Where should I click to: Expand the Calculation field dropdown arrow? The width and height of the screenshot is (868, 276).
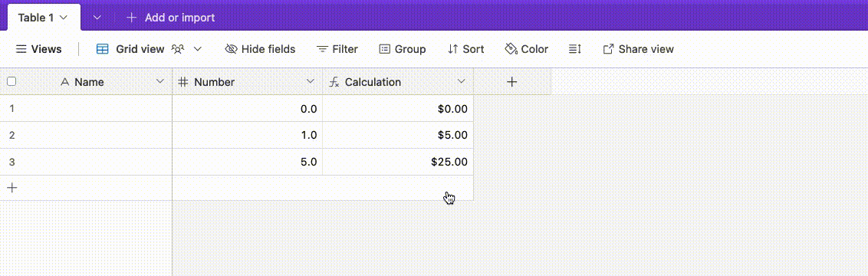tap(462, 82)
